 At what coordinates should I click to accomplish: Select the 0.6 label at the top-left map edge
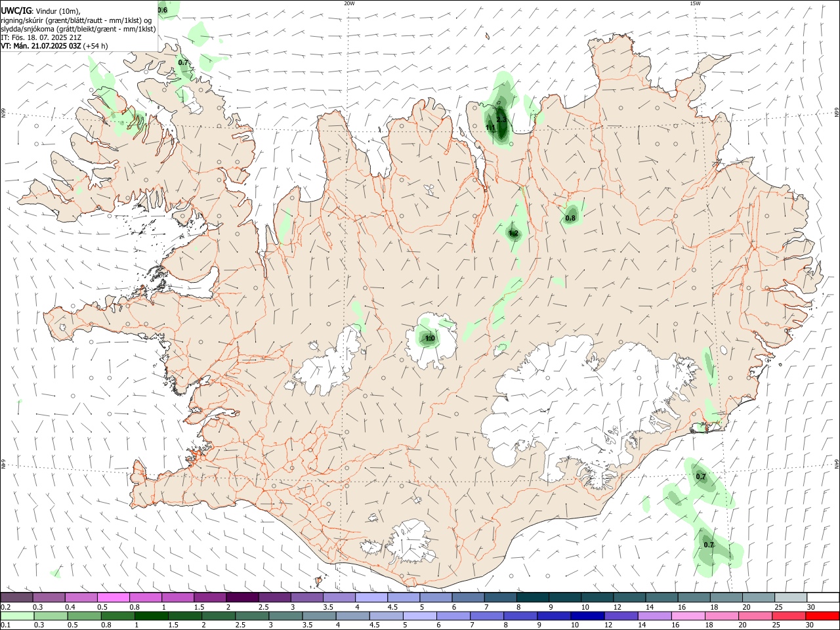pos(162,10)
